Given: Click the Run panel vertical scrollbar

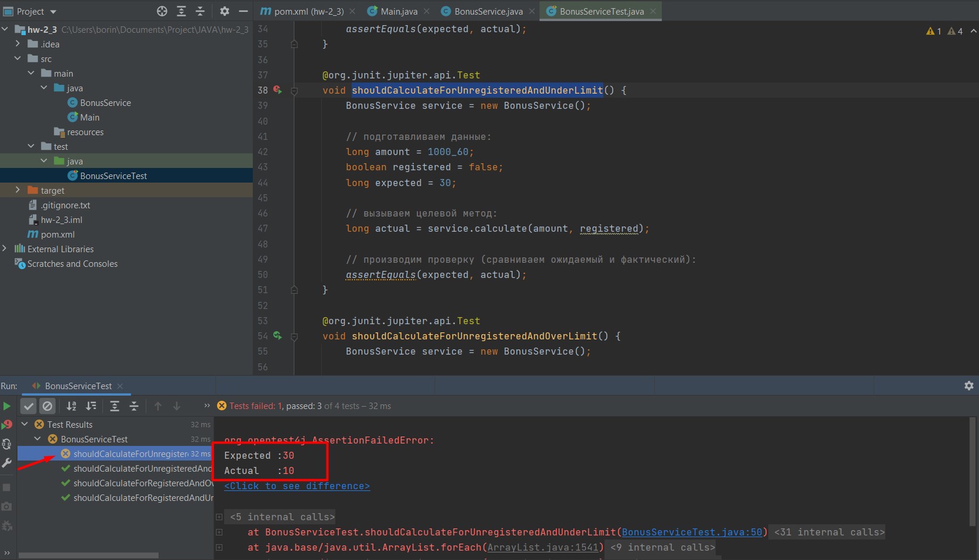Looking at the screenshot, I should tap(973, 471).
